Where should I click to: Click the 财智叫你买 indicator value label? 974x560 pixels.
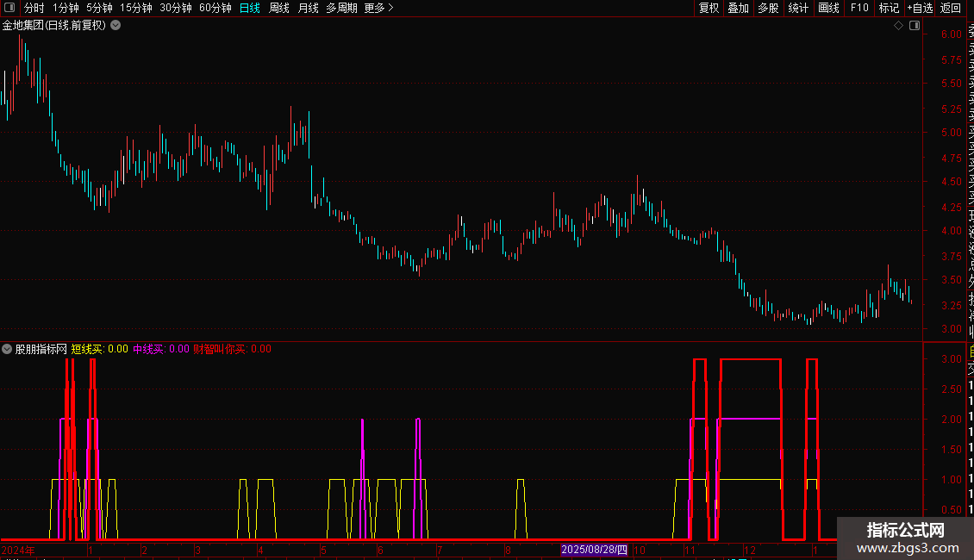232,349
